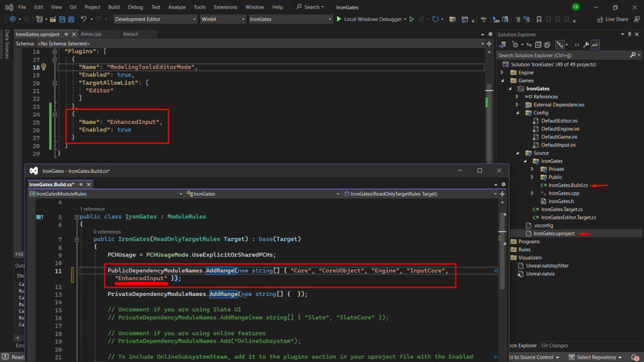The width and height of the screenshot is (644, 362).
Task: Open IronGates.Target.cs in Solution Explorer
Action: [561, 209]
